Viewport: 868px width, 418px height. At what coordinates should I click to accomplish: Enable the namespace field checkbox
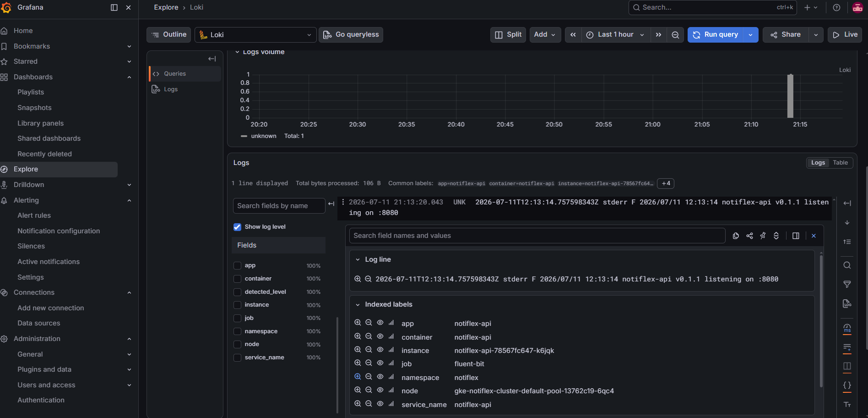pyautogui.click(x=237, y=331)
